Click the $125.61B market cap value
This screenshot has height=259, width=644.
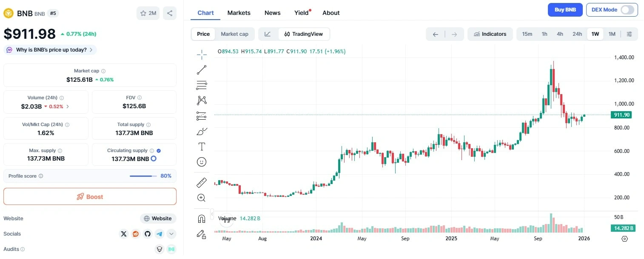tap(80, 80)
